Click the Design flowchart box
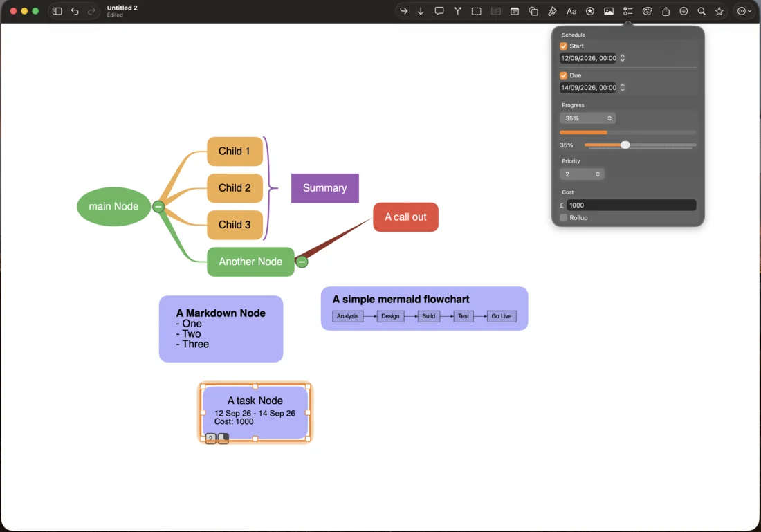The image size is (761, 532). pos(390,316)
